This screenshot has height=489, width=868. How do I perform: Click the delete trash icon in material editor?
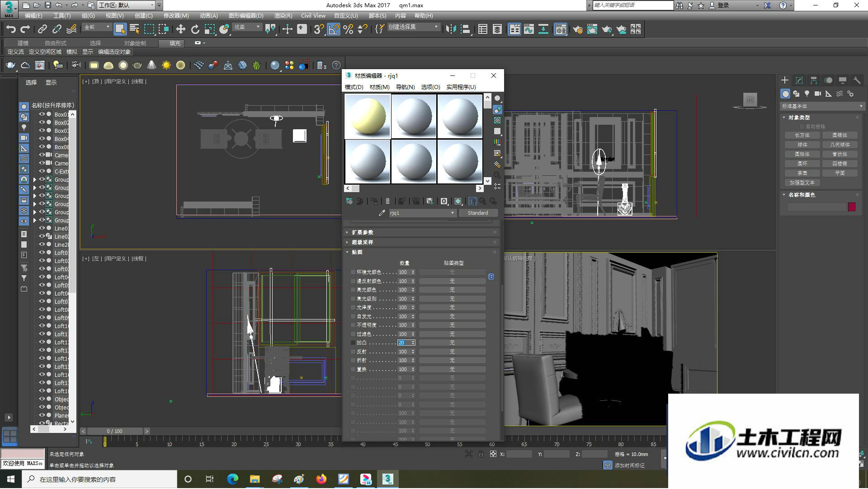(387, 201)
